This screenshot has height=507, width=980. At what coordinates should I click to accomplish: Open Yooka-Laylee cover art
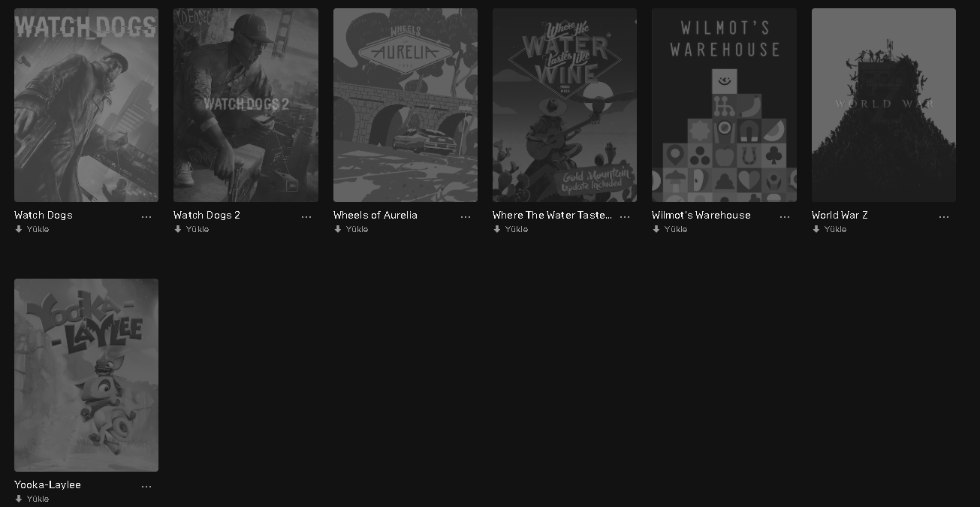click(x=86, y=375)
